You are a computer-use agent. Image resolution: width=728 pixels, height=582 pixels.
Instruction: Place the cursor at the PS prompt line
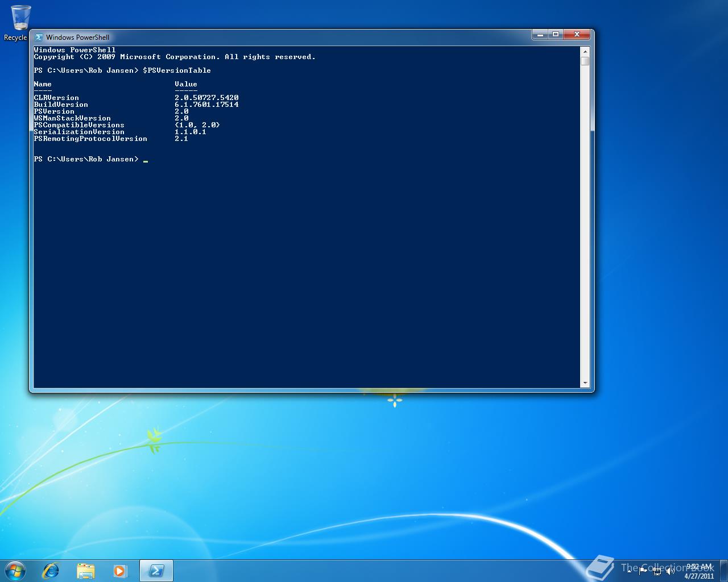147,159
